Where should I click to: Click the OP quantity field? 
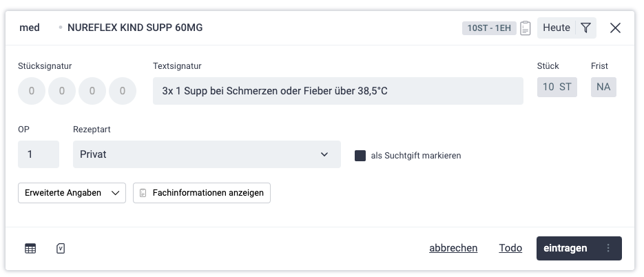[x=39, y=154]
